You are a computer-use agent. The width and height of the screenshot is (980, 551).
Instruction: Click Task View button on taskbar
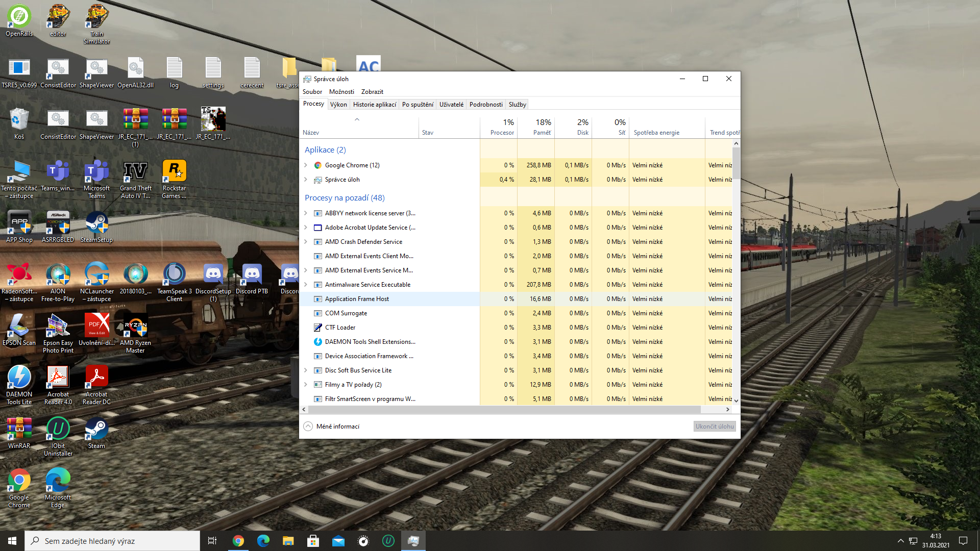[x=212, y=541]
